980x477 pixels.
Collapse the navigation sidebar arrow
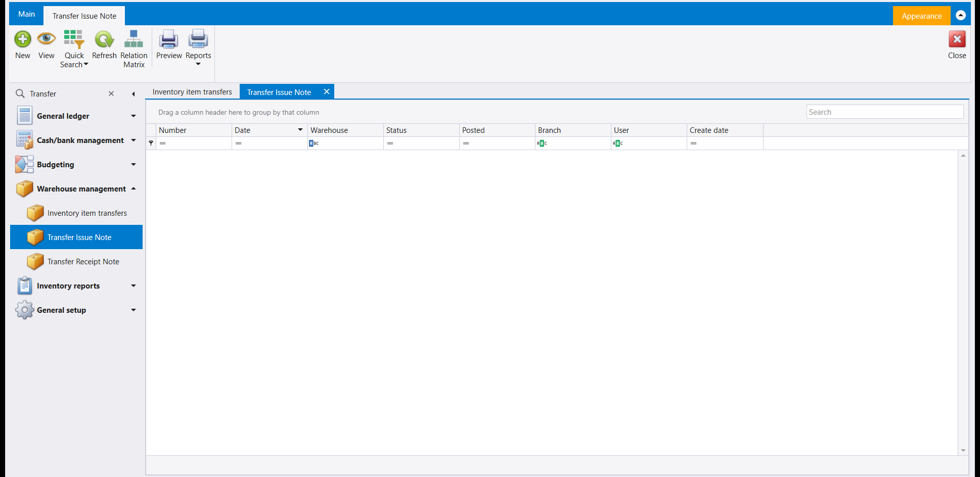(x=133, y=94)
